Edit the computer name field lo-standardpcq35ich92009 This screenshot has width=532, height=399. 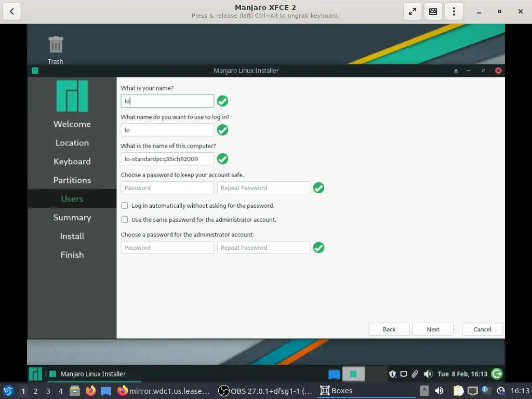point(167,159)
